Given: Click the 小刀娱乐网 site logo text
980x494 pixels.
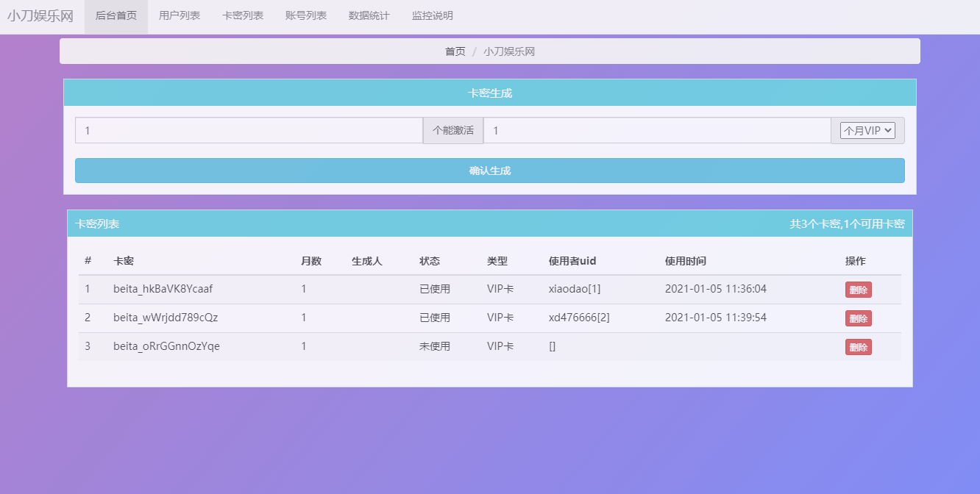Looking at the screenshot, I should (x=40, y=16).
